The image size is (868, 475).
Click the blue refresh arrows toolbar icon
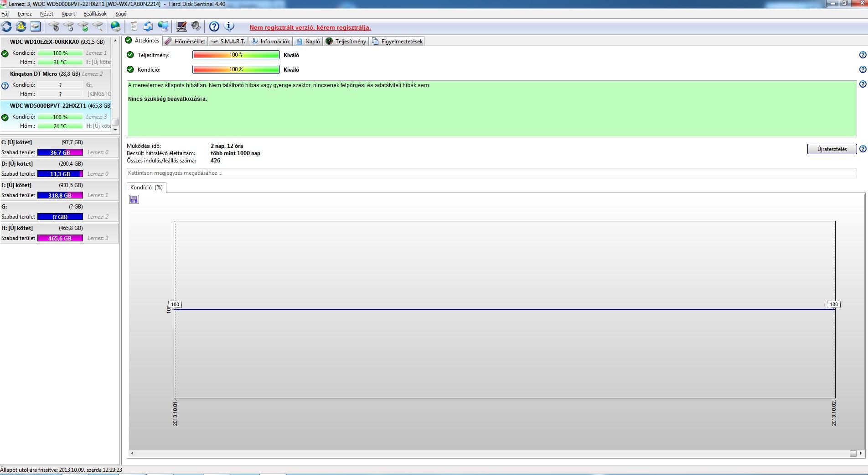pos(7,26)
